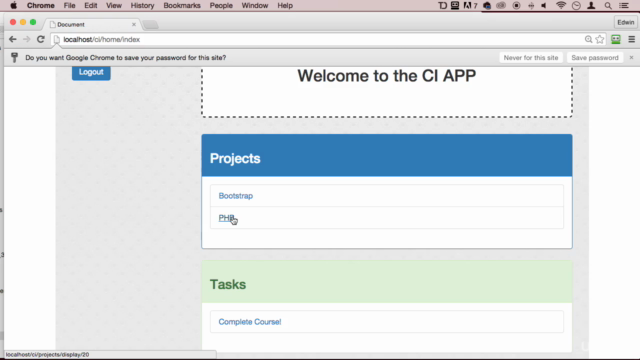Open the View menu
640x360 pixels.
coord(114,5)
